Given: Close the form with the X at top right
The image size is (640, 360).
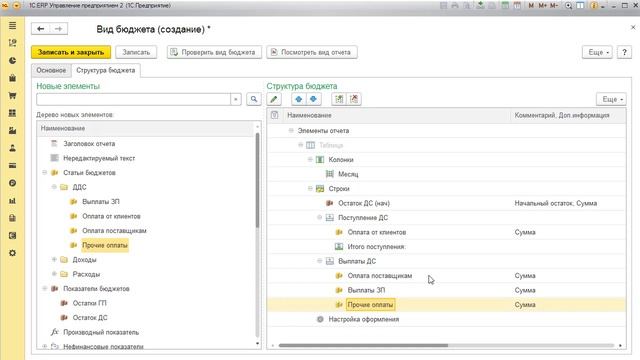Looking at the screenshot, I should 633,27.
